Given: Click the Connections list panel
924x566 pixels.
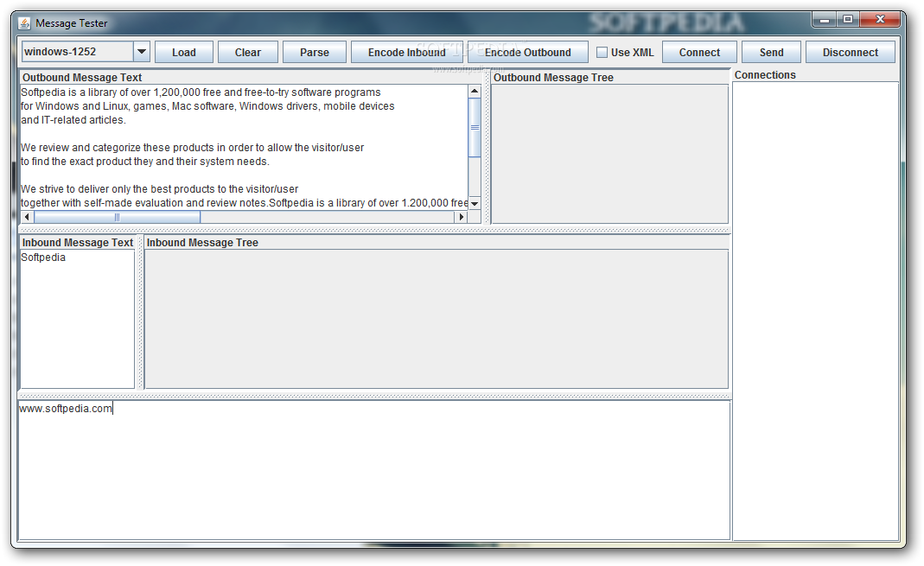Looking at the screenshot, I should coord(816,311).
